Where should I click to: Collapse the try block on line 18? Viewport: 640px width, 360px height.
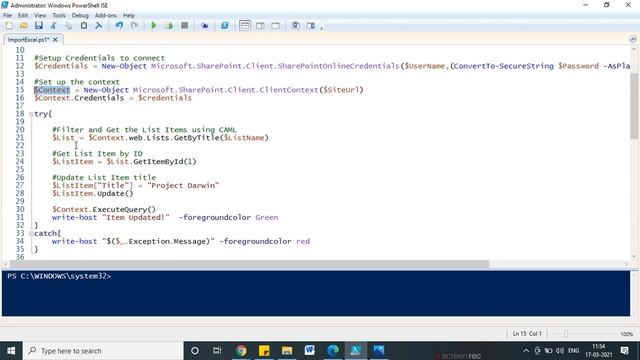[x=31, y=114]
